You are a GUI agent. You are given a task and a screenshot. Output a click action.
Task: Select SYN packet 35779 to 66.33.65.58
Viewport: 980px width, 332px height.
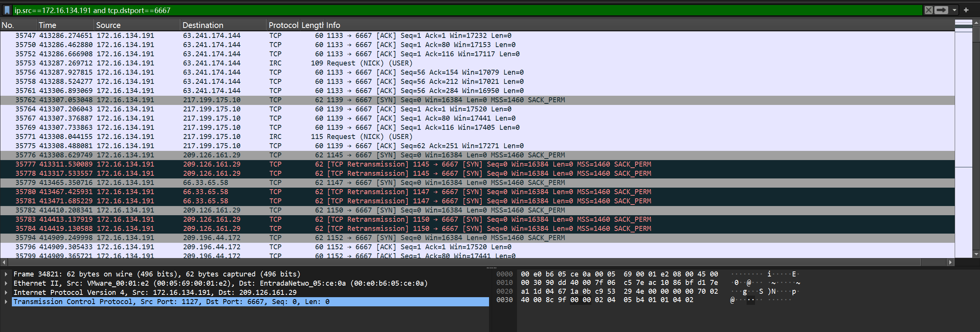pyautogui.click(x=477, y=183)
